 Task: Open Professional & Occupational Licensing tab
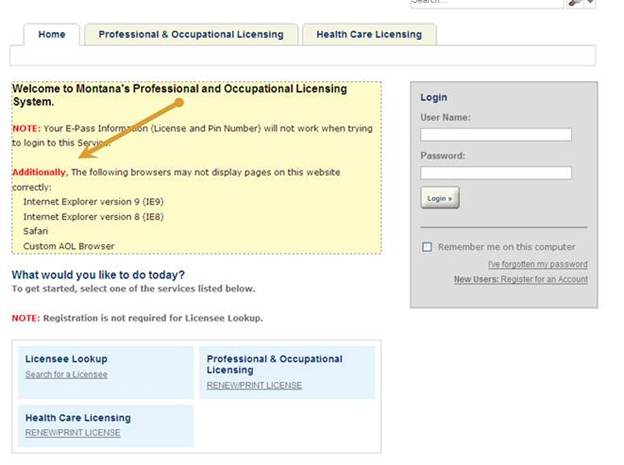click(x=190, y=34)
